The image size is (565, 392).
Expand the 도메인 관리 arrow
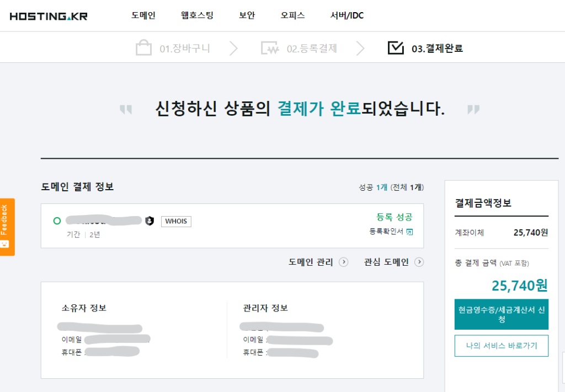pyautogui.click(x=343, y=262)
